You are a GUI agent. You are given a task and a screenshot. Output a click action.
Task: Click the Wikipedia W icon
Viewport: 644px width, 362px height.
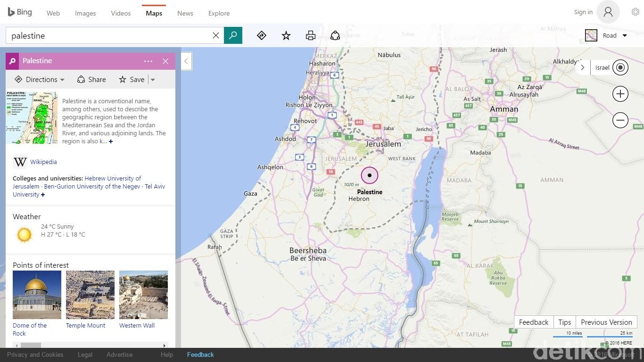20,162
